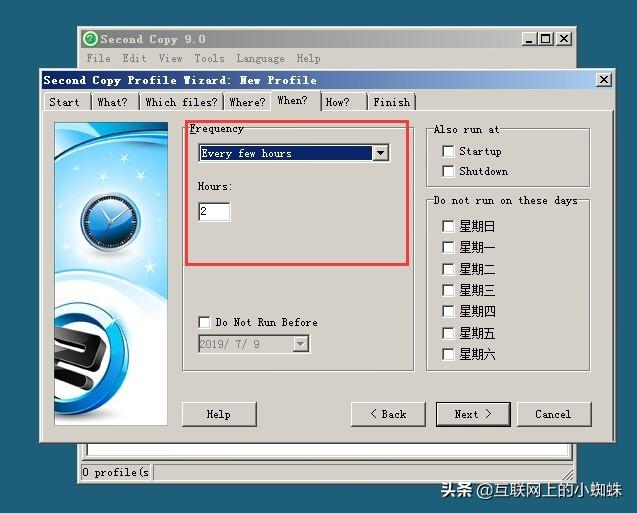Check the 星期三 checkbox
The height and width of the screenshot is (513, 637).
[x=448, y=290]
